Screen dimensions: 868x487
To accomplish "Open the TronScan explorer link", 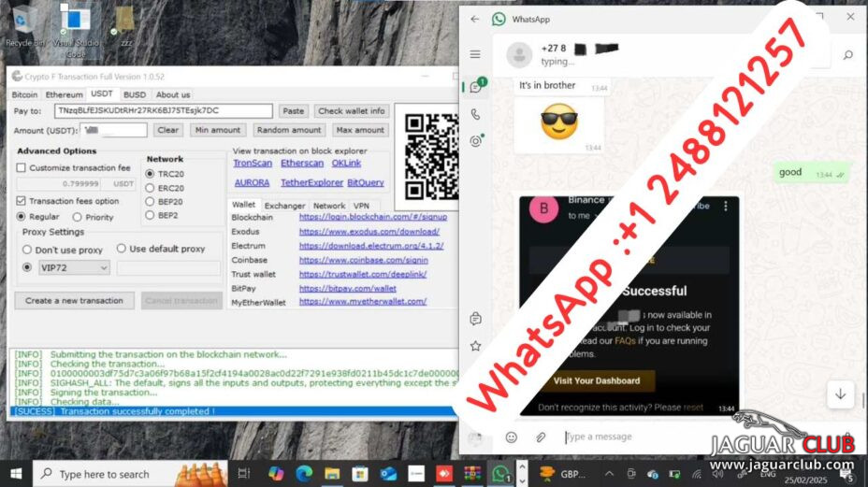I will point(253,164).
